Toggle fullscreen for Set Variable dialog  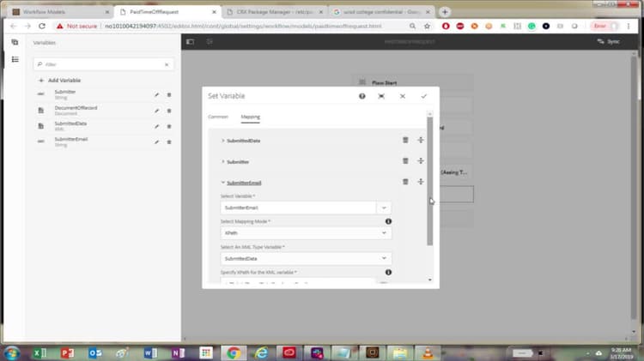click(381, 96)
